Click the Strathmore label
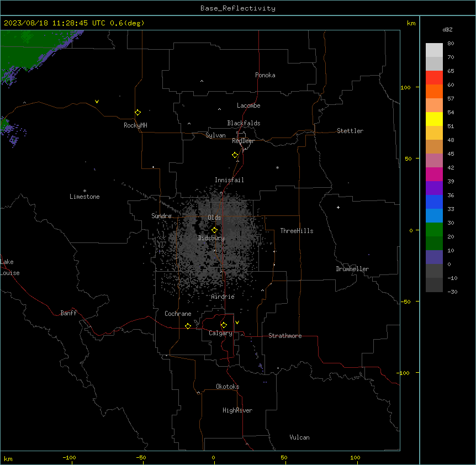The image size is (476, 465). point(285,336)
